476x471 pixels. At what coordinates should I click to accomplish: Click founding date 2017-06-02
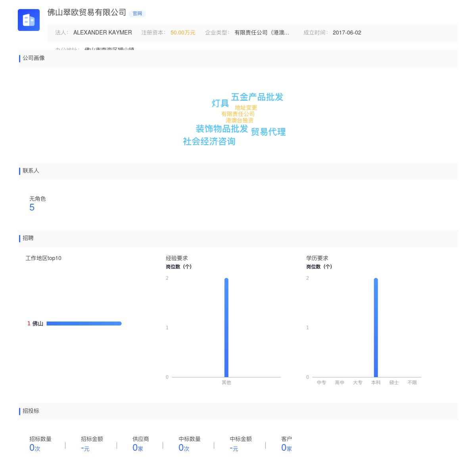coord(347,33)
